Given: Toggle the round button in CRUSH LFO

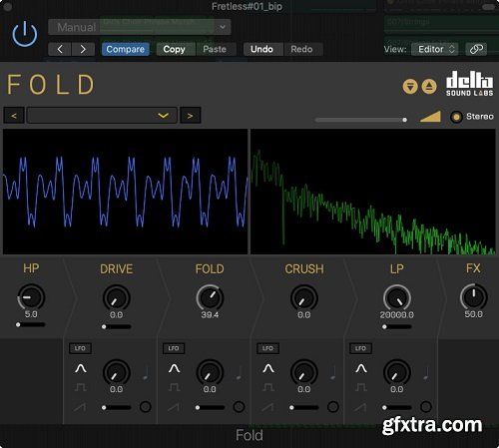Looking at the screenshot, I should [x=333, y=407].
